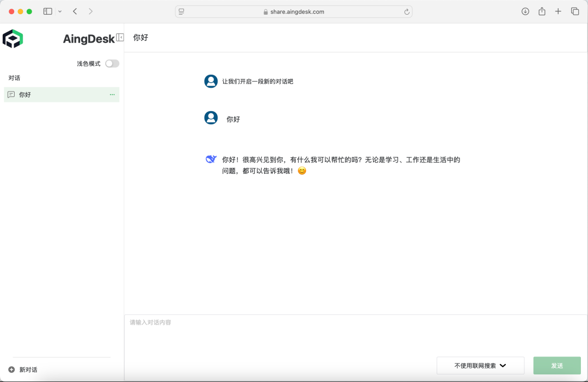Viewport: 588px width, 382px height.
Task: Click the user avatar beside '你好' message
Action: coord(211,118)
